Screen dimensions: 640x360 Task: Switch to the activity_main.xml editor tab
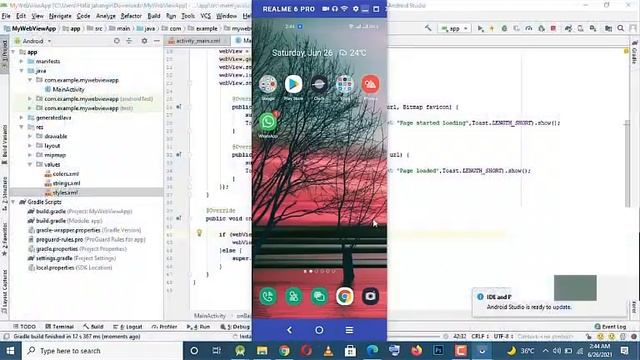click(197, 41)
